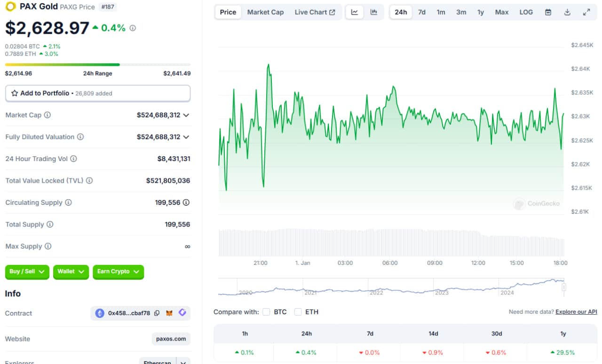Show 24 Hour Trading Vol info icon
This screenshot has height=364, width=602.
tap(73, 159)
